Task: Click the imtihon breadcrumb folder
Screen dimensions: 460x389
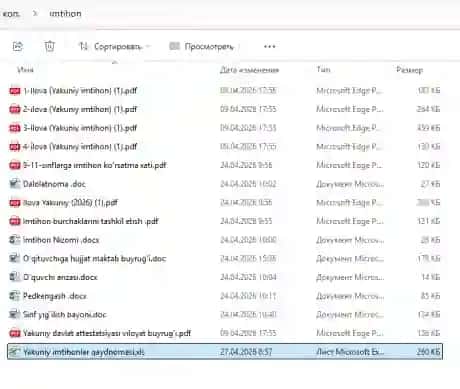Action: click(65, 14)
